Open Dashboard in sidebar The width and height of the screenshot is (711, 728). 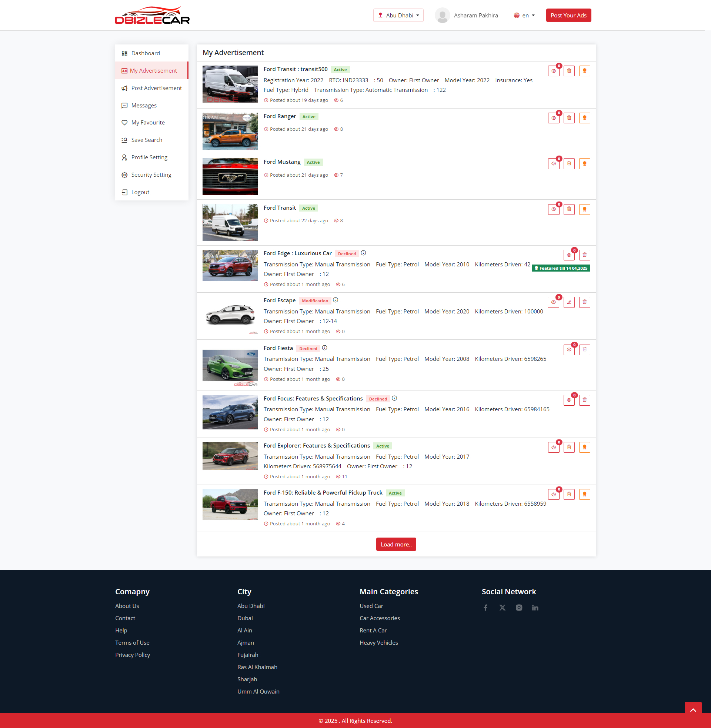(151, 53)
